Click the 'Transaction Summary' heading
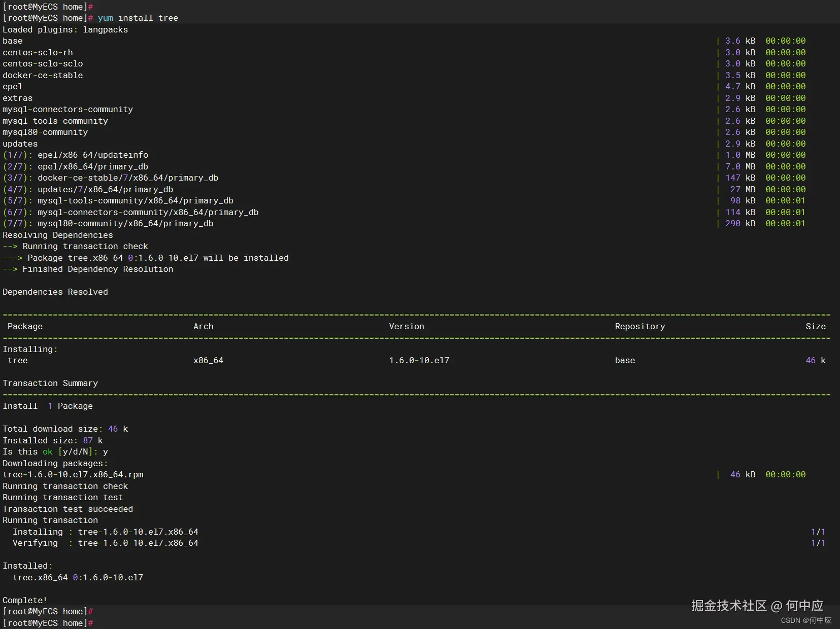The height and width of the screenshot is (629, 840). point(50,383)
